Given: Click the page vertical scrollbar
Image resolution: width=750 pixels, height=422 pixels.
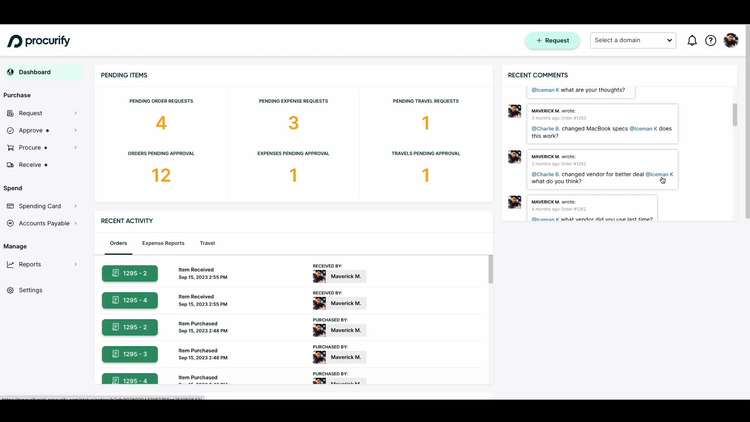Looking at the screenshot, I should pyautogui.click(x=747, y=121).
